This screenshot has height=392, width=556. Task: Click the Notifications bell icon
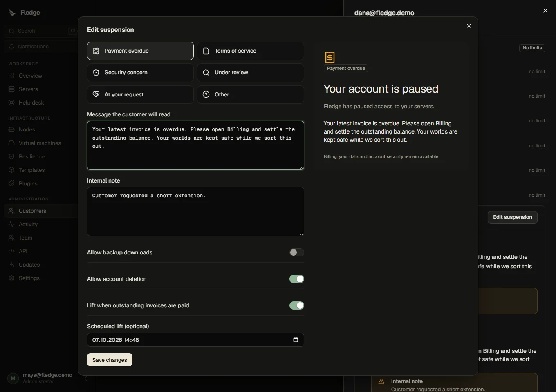point(11,47)
